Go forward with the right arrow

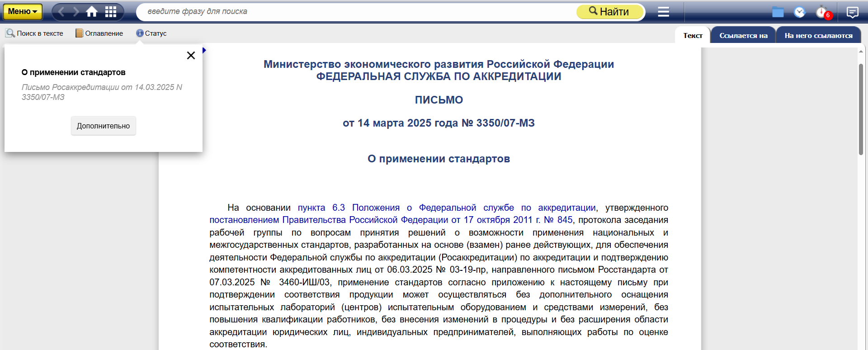coord(76,12)
